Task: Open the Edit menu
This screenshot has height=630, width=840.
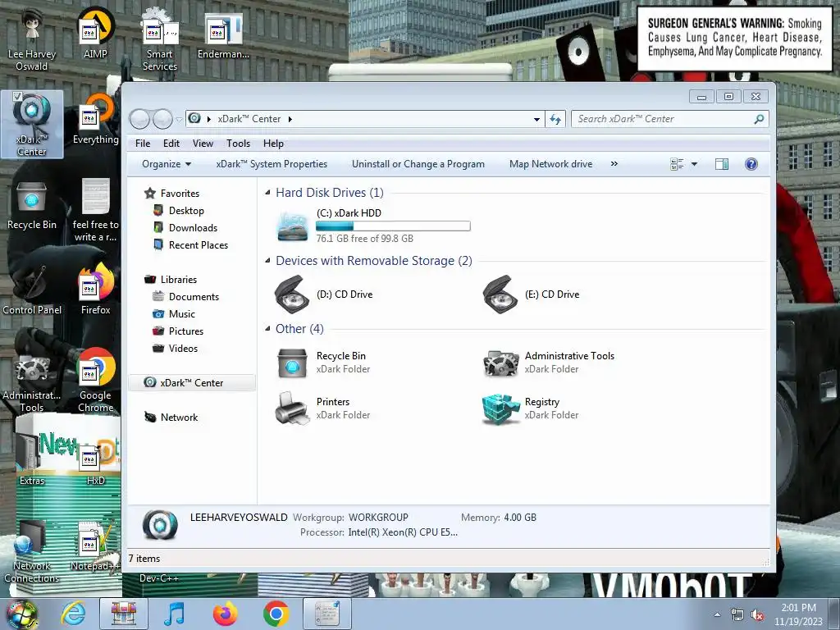Action: 171,144
